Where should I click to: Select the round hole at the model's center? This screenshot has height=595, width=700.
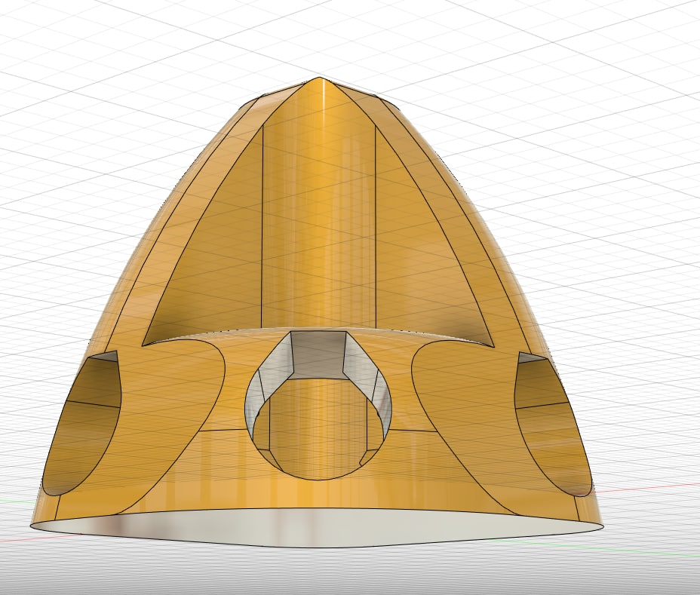click(x=318, y=405)
